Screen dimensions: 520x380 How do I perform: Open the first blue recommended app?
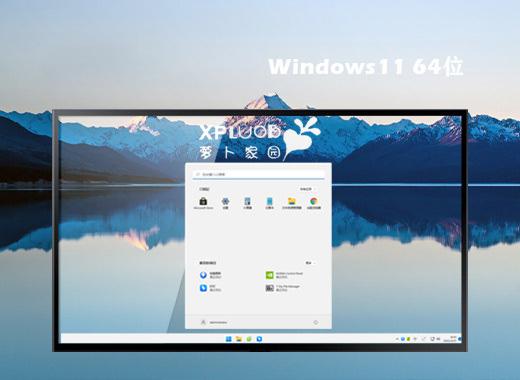[210, 275]
